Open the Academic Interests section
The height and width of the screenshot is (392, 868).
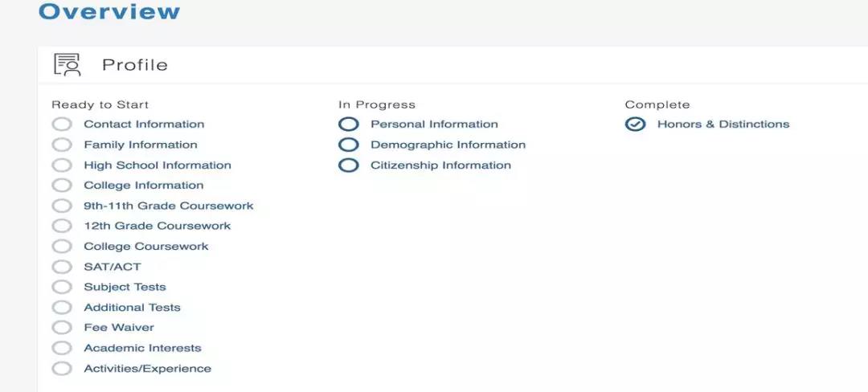[x=142, y=349]
